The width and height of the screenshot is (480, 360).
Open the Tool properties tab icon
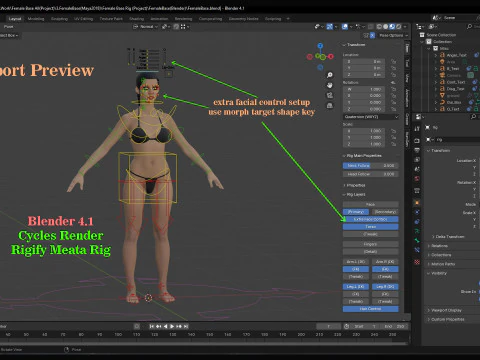coord(417,129)
